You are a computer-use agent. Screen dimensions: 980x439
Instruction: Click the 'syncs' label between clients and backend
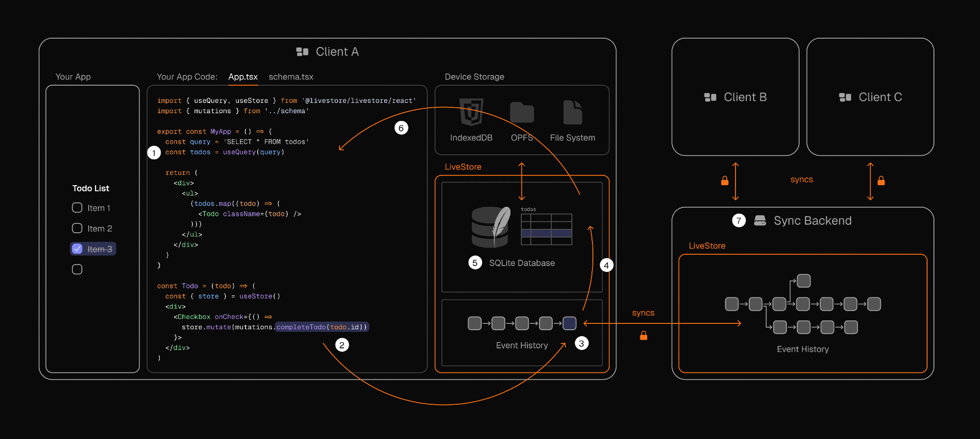point(802,180)
